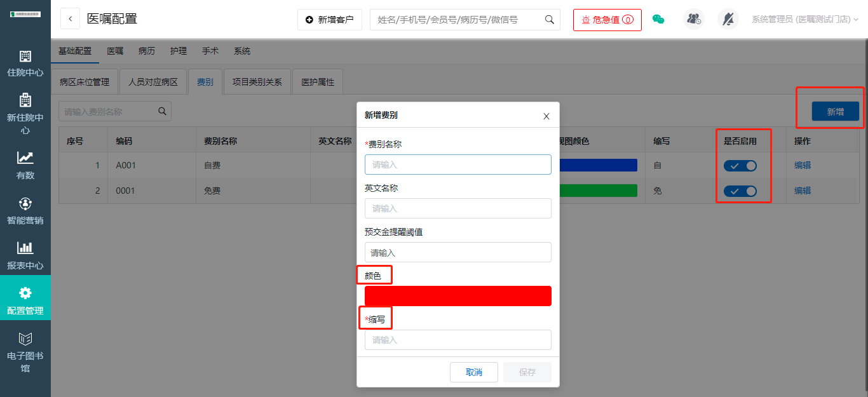Switch to the 手术 menu
Screen dimensions: 868x397
pos(210,51)
